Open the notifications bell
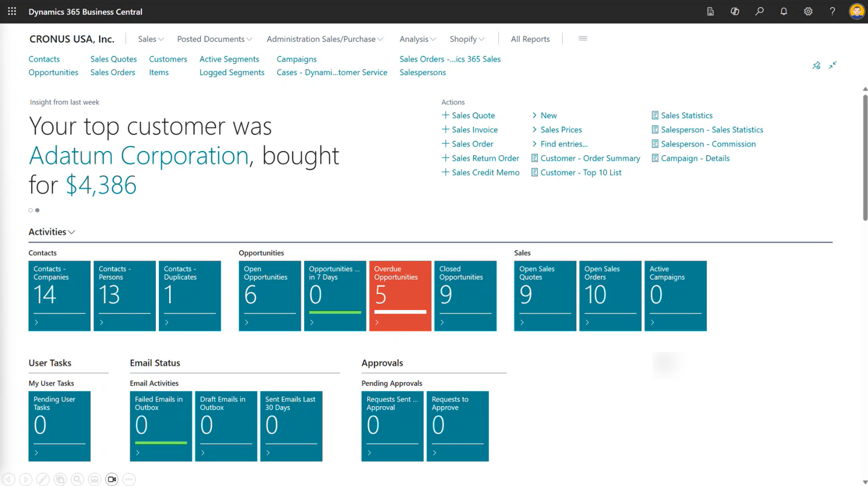Image resolution: width=868 pixels, height=486 pixels. click(783, 11)
